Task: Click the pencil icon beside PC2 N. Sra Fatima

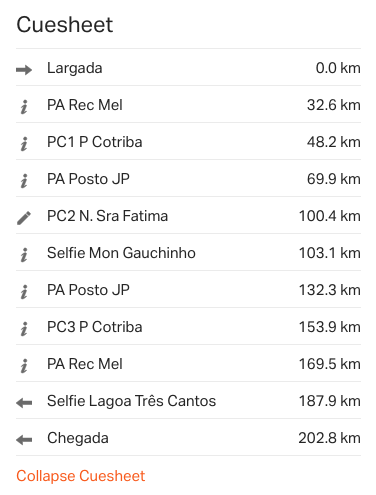Action: click(x=24, y=218)
